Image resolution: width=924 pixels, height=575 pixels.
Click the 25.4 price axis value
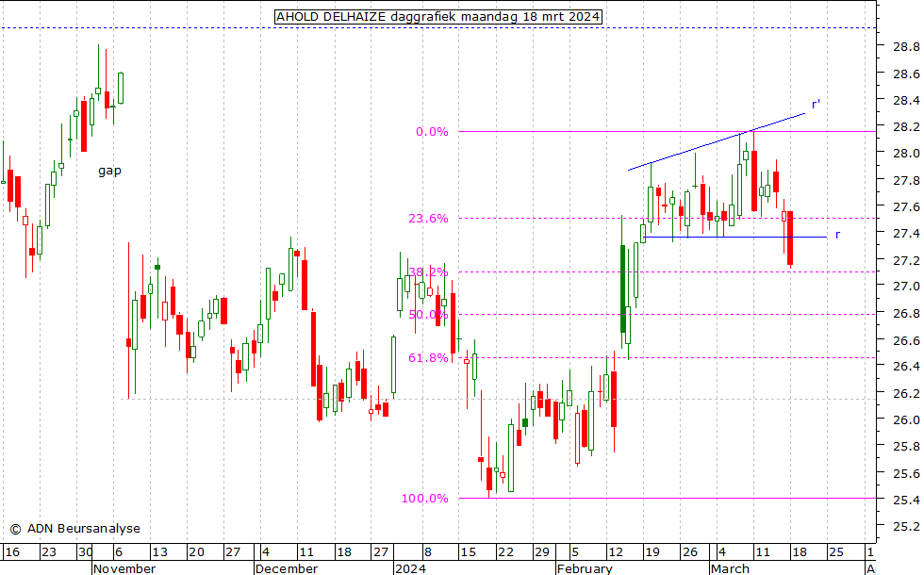tap(906, 501)
